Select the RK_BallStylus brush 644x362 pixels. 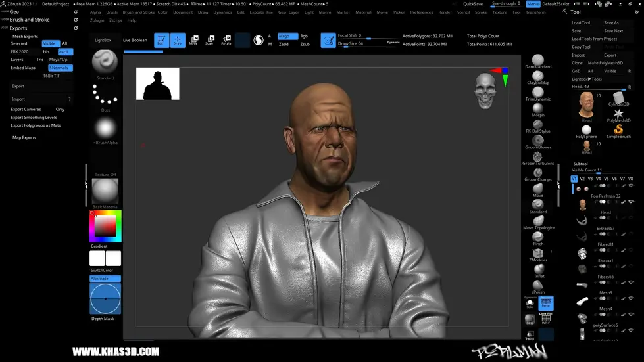point(538,126)
